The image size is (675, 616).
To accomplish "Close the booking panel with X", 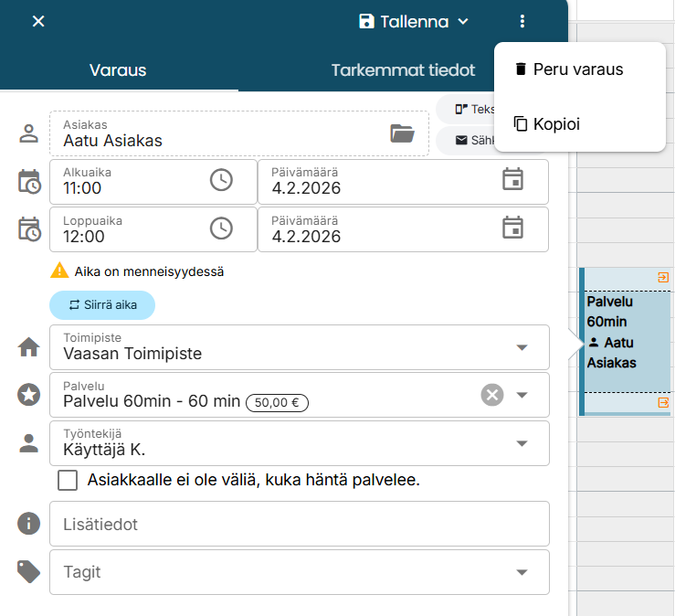I will [38, 21].
